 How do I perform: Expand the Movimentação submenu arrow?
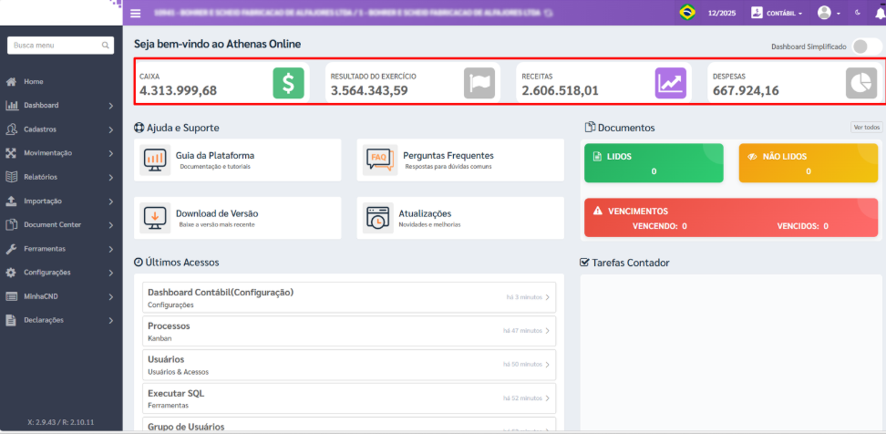point(111,153)
